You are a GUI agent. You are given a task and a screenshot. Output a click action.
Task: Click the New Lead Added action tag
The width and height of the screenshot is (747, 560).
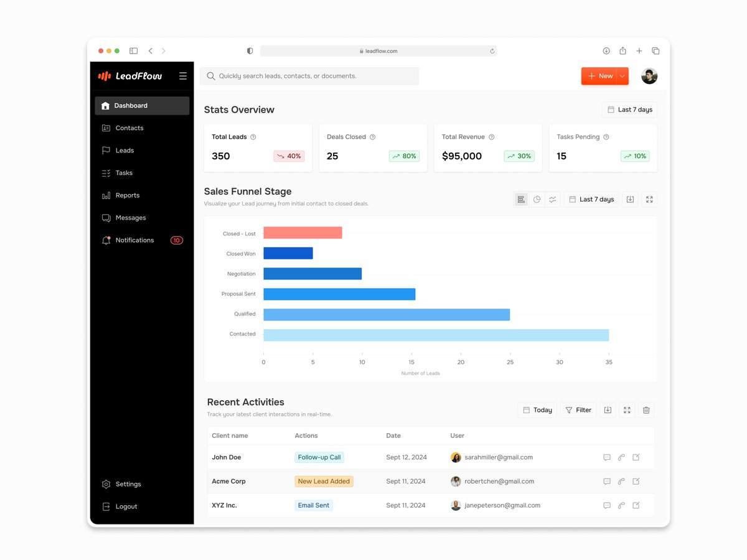click(x=324, y=481)
